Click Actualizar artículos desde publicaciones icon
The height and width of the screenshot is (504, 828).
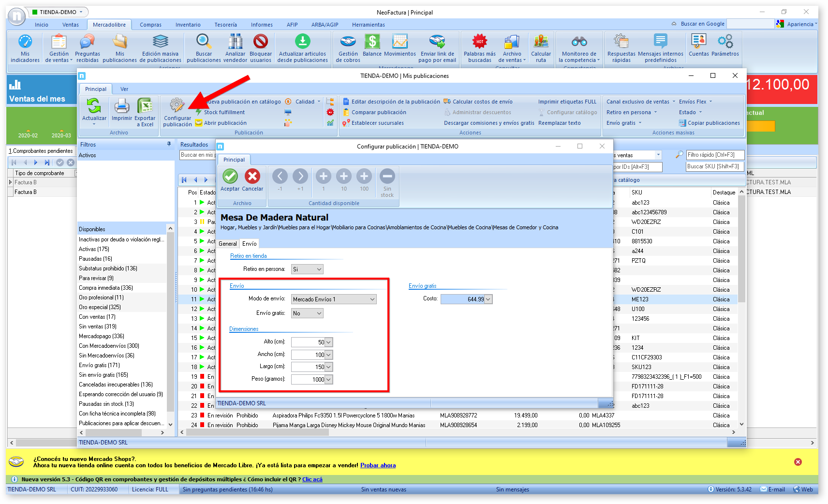click(303, 42)
